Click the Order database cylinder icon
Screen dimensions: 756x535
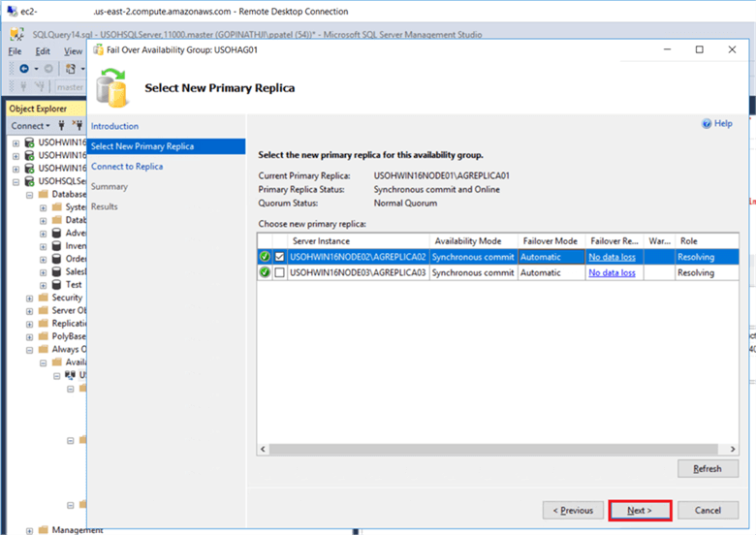click(x=56, y=259)
